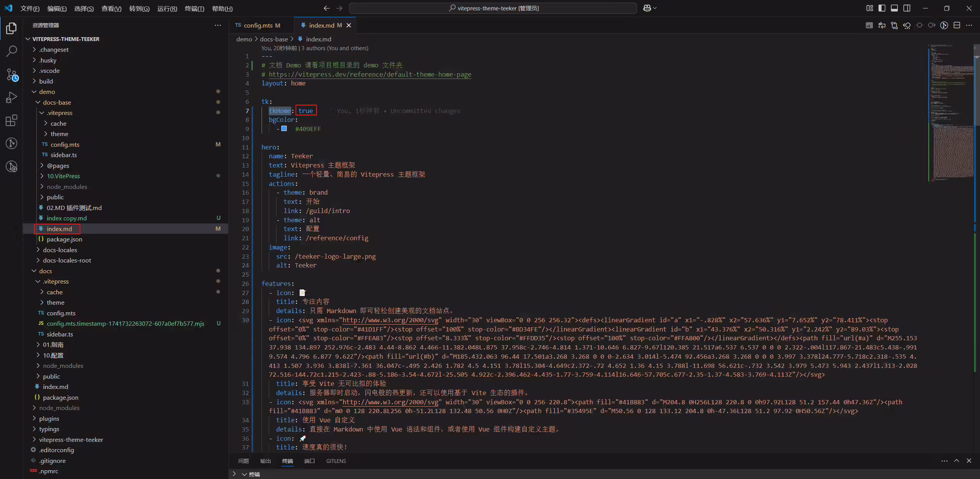
Task: Open explorer panel more actions menu
Action: point(218,25)
